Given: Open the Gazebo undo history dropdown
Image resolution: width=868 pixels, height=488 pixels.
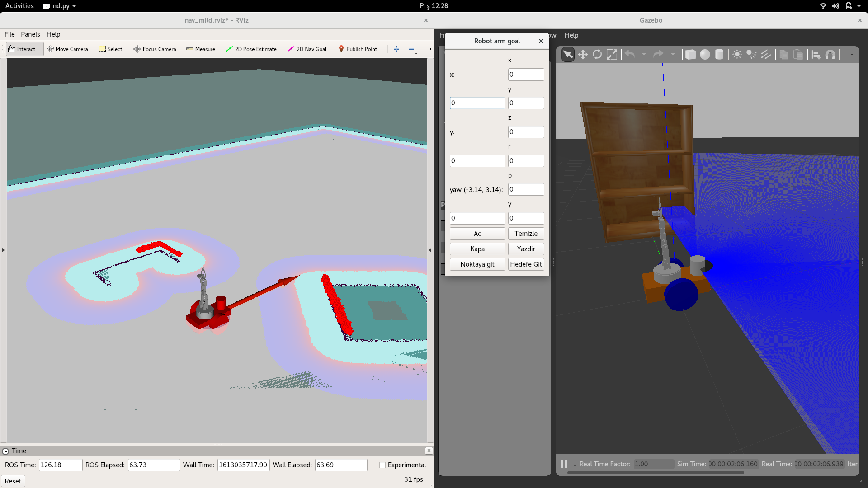Looking at the screenshot, I should (644, 55).
